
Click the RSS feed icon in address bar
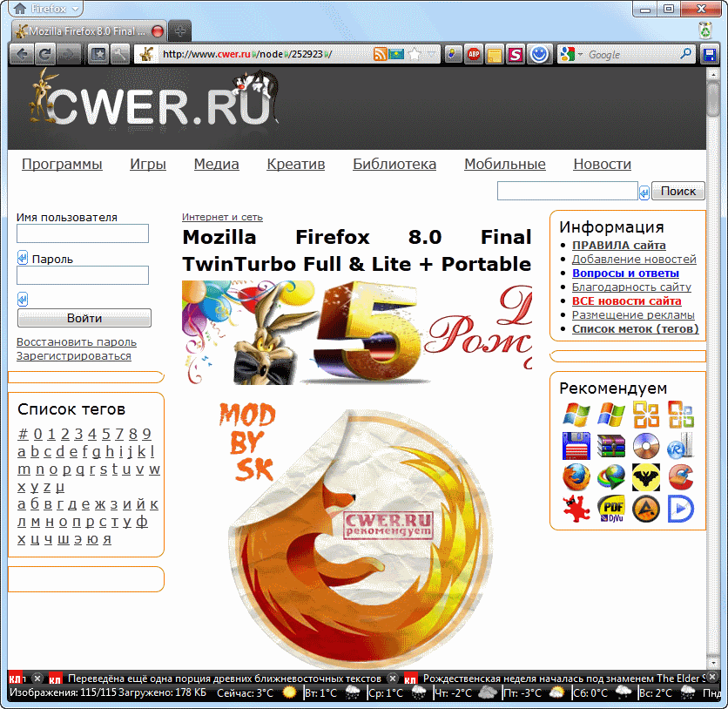pos(380,54)
